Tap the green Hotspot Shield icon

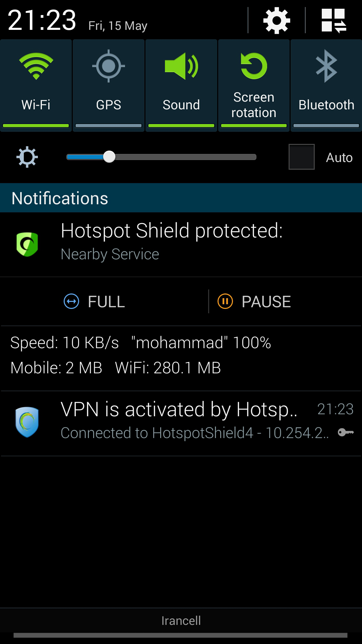[27, 244]
